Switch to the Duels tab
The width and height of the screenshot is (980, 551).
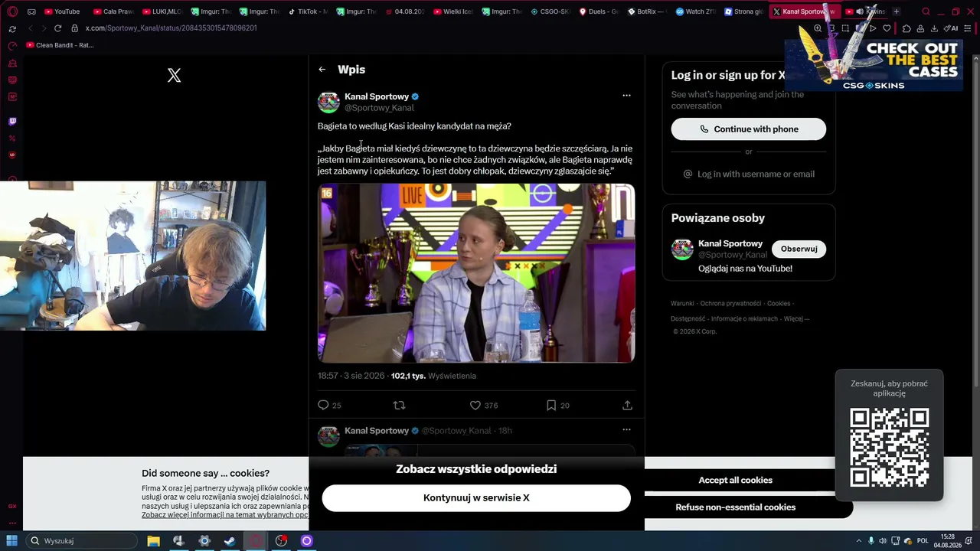coord(599,11)
